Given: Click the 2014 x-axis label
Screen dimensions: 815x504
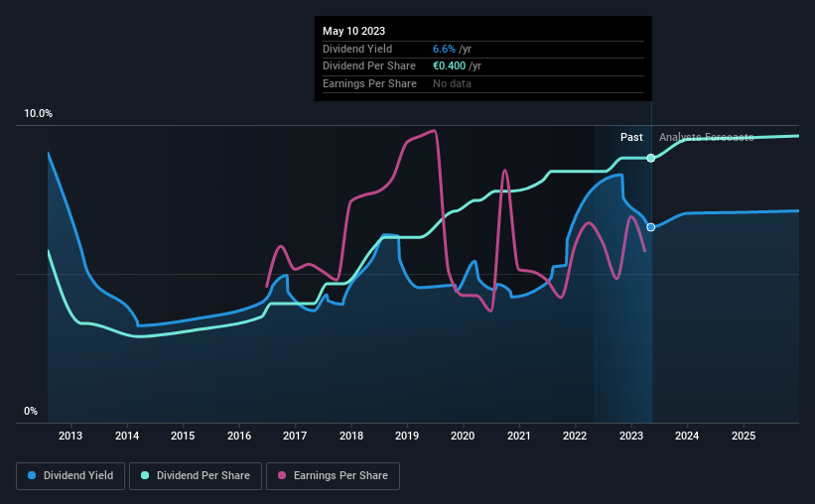Looking at the screenshot, I should [127, 436].
